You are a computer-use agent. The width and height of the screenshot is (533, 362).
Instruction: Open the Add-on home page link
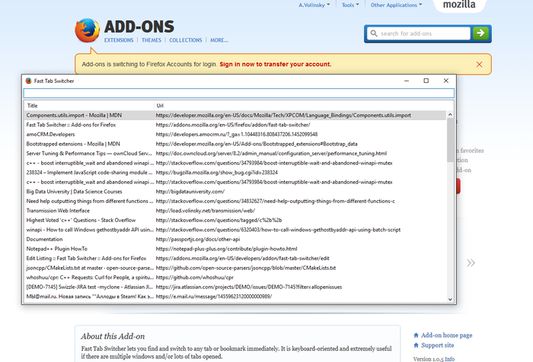[446, 335]
